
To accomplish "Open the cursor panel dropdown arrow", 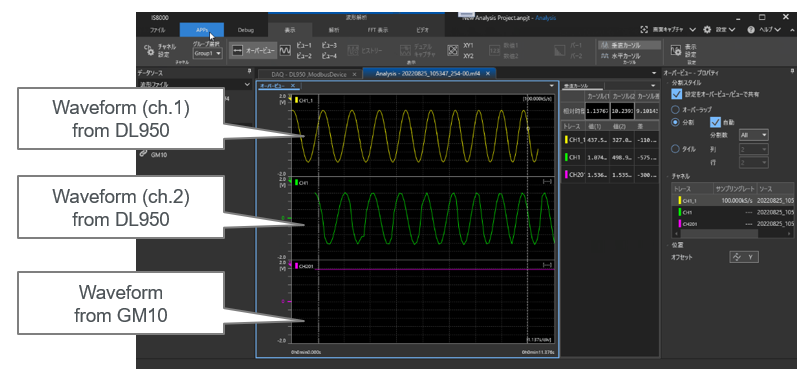I will click(x=653, y=86).
